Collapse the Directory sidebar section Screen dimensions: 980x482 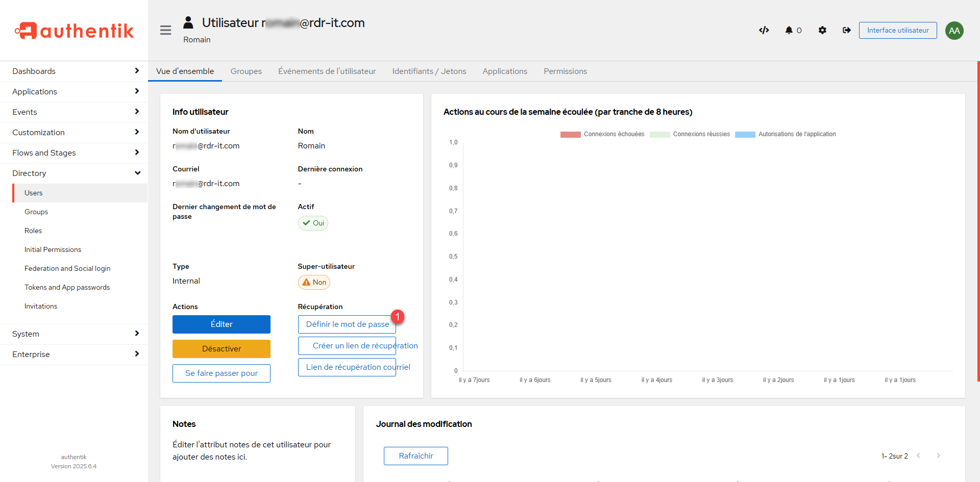[74, 173]
